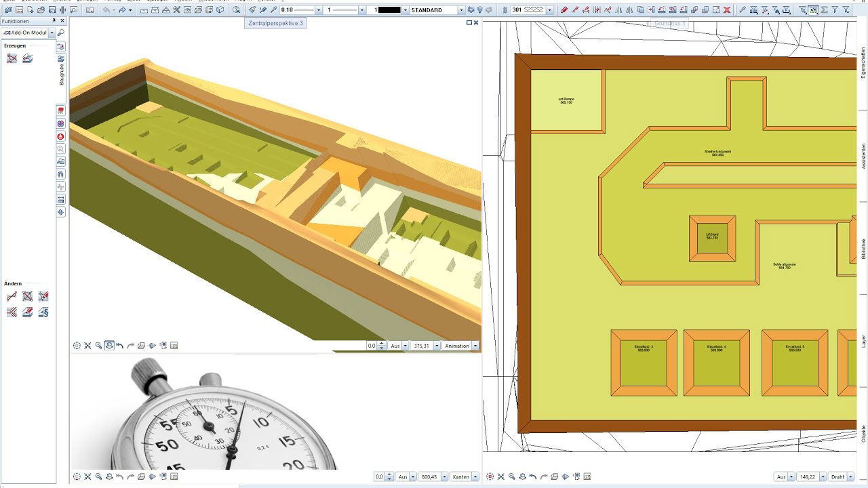Open the 301 hatching style dropdown
Viewport: 868px width, 488px height.
point(550,10)
